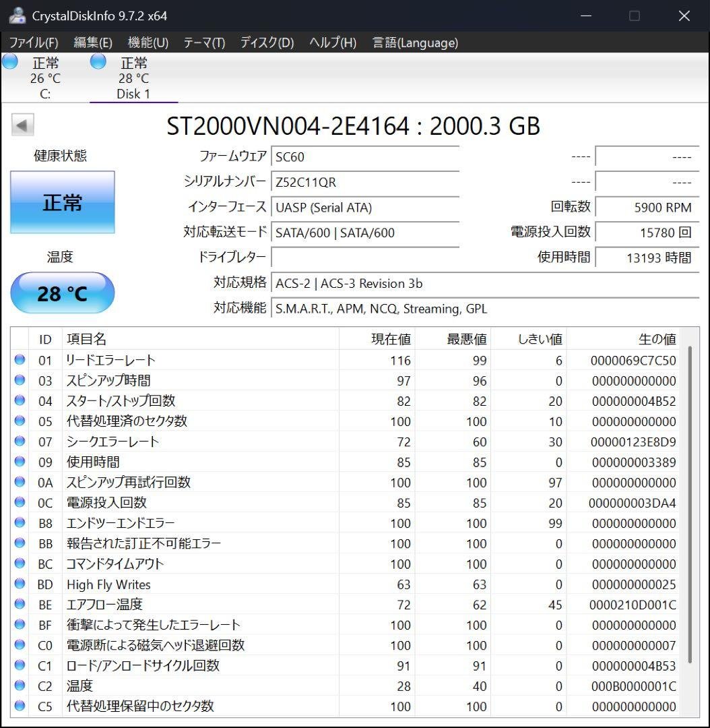The height and width of the screenshot is (728, 710).
Task: Click the 対応機能 features field
Action: [x=485, y=308]
